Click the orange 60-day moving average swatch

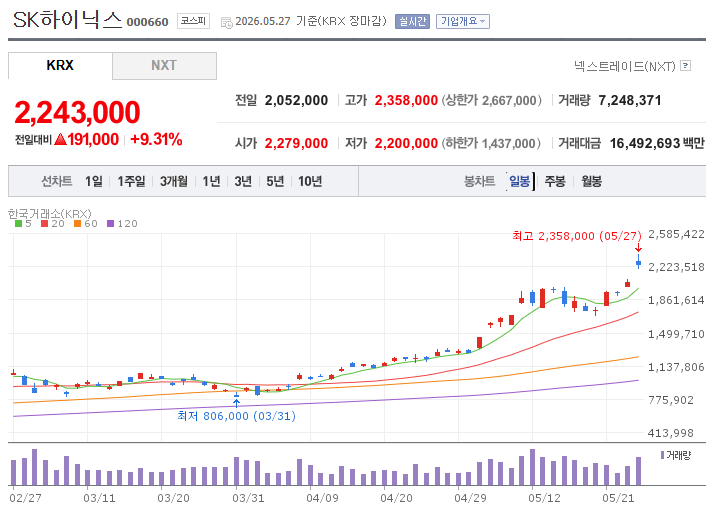pos(77,223)
